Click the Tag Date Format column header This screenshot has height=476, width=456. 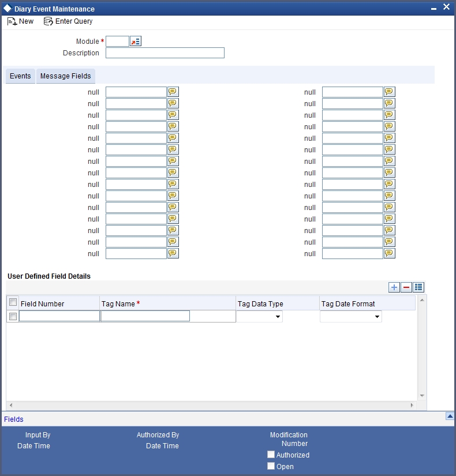(x=367, y=303)
